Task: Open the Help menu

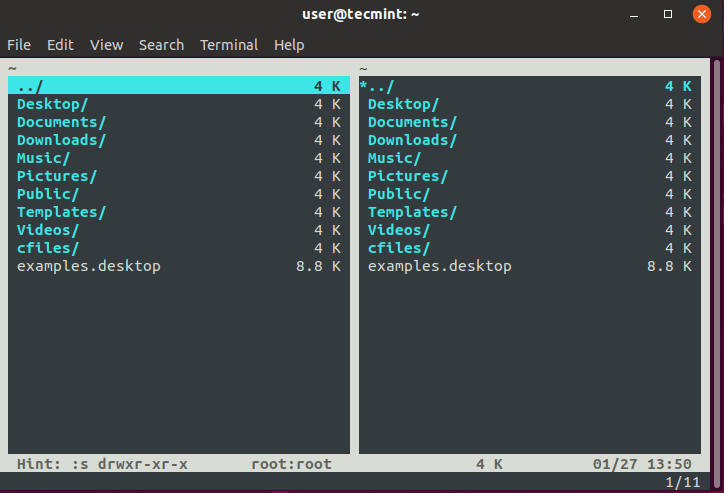Action: (x=289, y=45)
